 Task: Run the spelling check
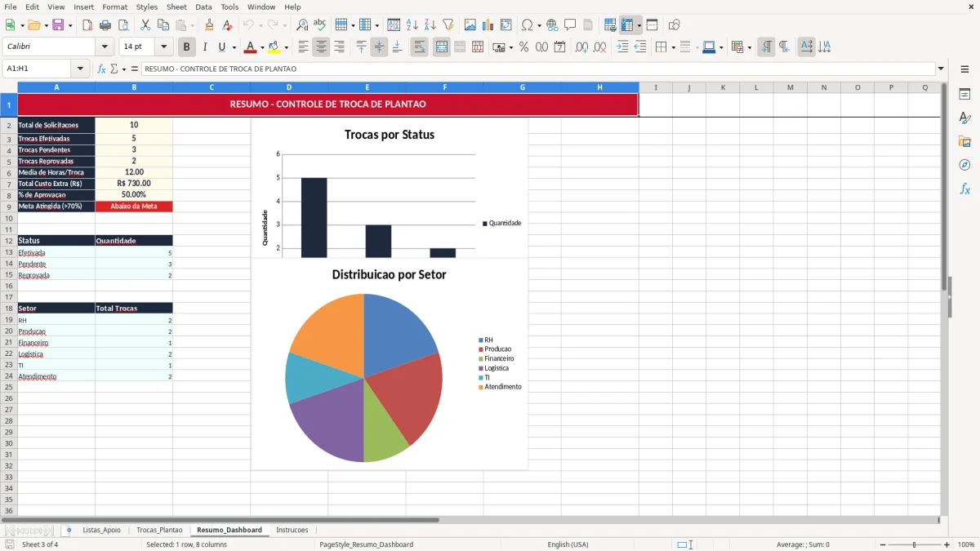320,24
